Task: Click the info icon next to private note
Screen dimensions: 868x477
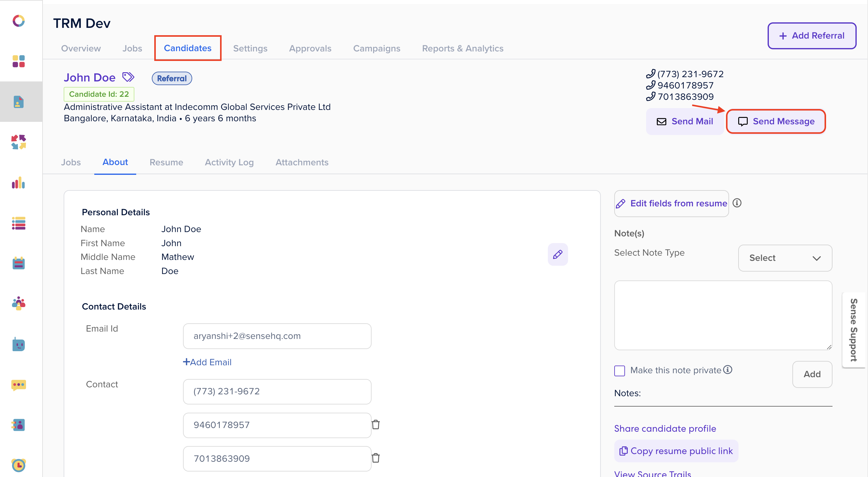Action: (728, 370)
